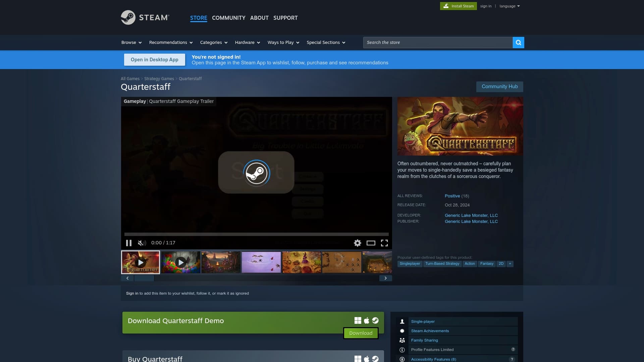Viewport: 644px width, 362px height.
Task: Open the video quality settings gear
Action: point(357,243)
